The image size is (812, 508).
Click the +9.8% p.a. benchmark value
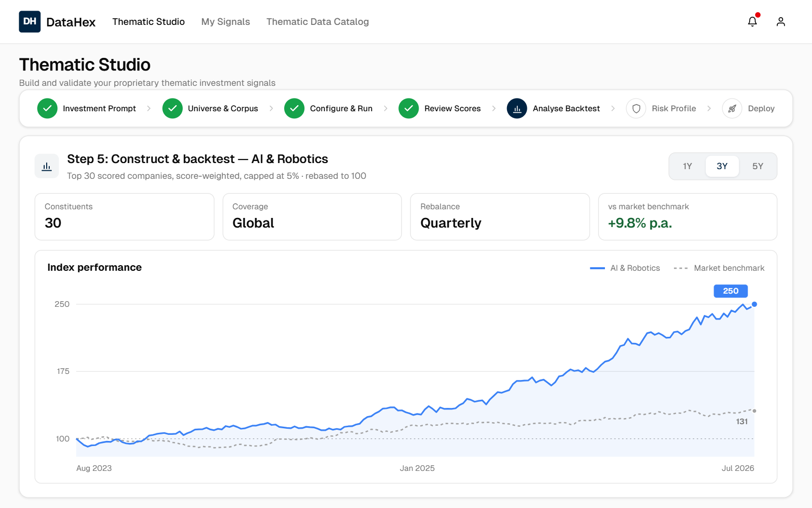(x=640, y=223)
